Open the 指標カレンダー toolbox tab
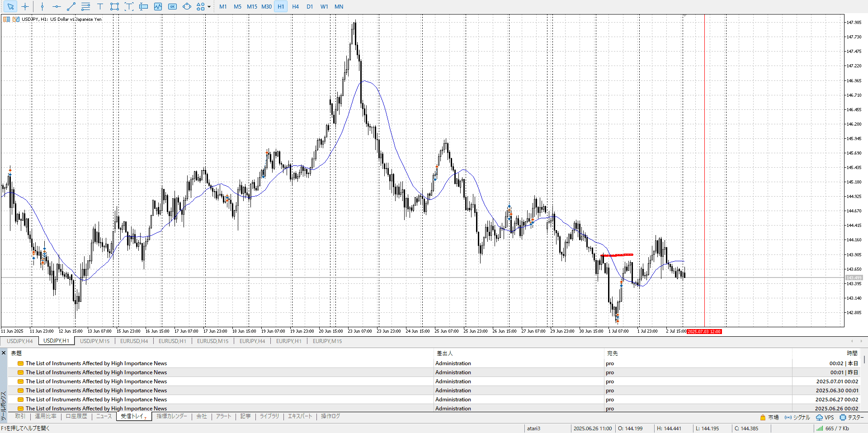The width and height of the screenshot is (868, 433). tap(172, 416)
